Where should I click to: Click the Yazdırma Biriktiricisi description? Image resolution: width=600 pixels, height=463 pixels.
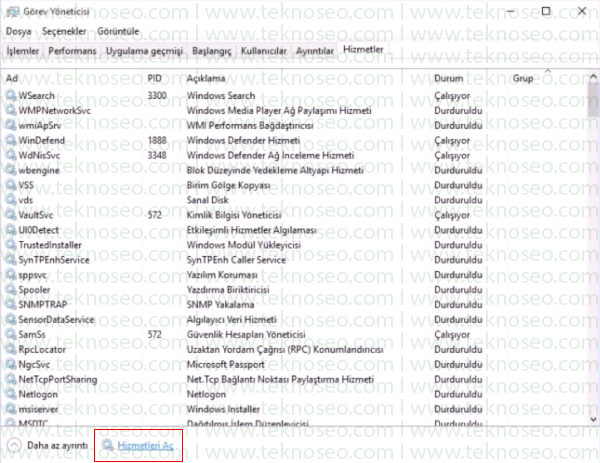228,289
